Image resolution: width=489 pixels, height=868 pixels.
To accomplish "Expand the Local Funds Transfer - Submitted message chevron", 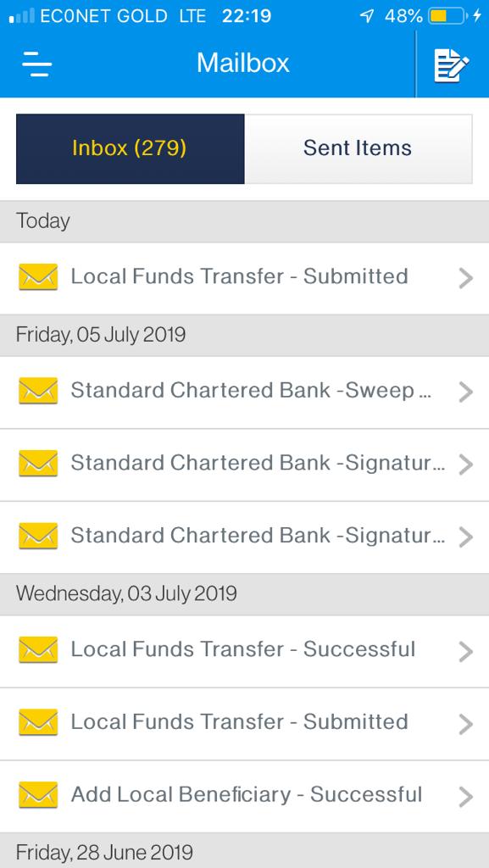I will 466,276.
